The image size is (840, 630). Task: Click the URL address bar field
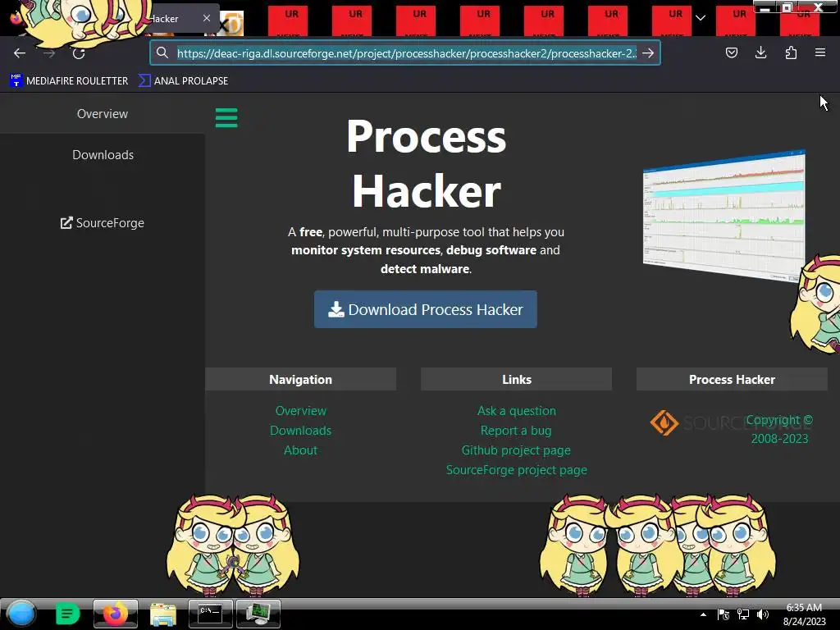pos(407,53)
